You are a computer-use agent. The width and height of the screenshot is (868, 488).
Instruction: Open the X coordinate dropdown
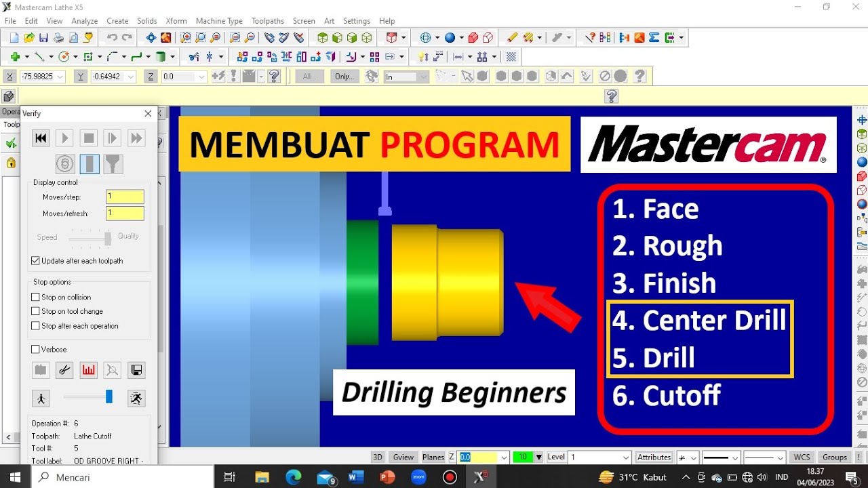coord(60,77)
